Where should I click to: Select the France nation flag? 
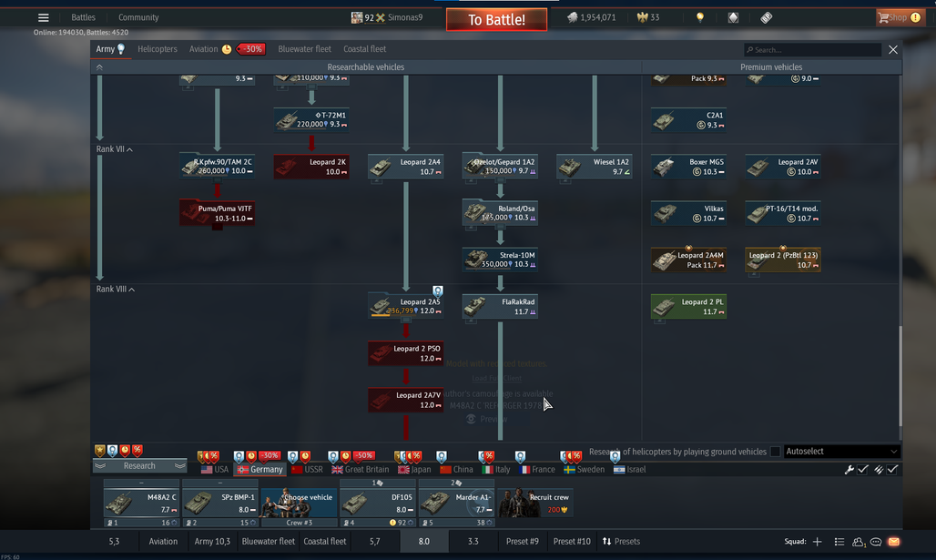(x=524, y=469)
